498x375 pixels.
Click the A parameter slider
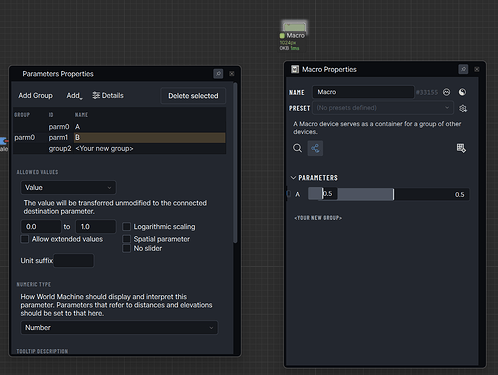click(x=388, y=194)
